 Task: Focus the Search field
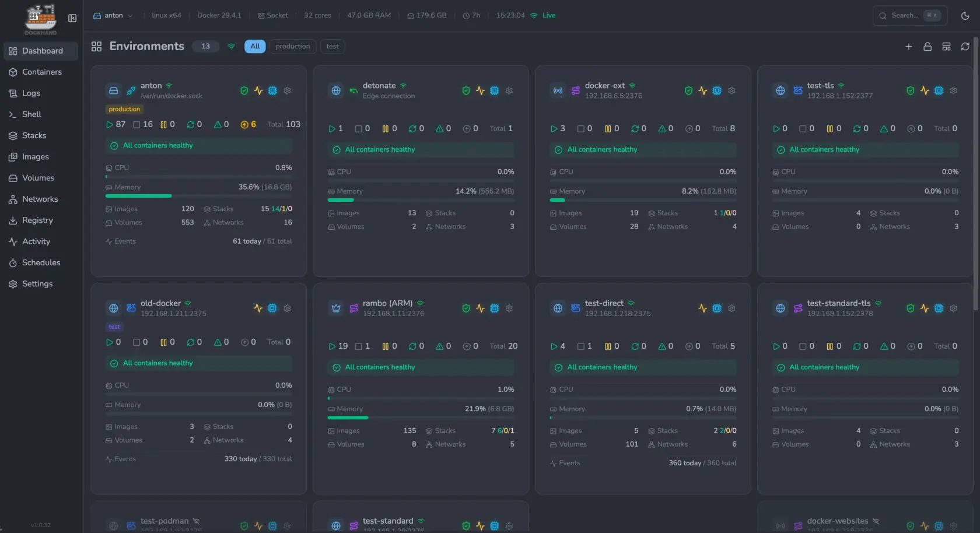909,16
